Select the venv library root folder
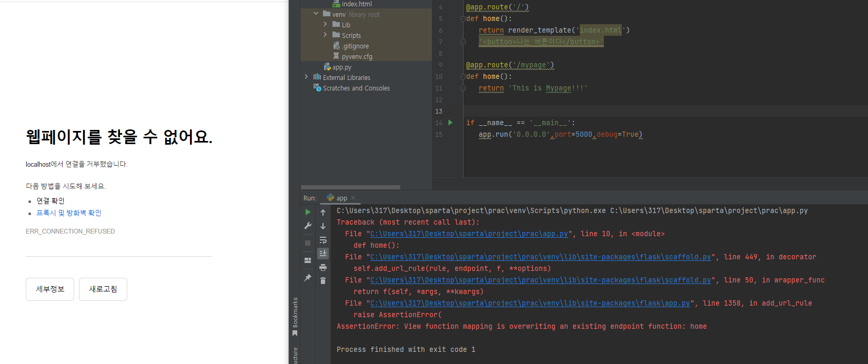 click(356, 14)
